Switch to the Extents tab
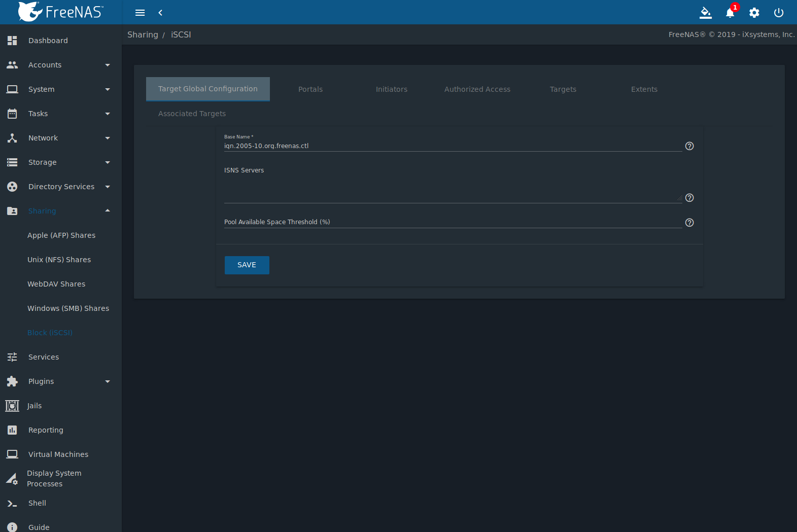The image size is (797, 532). (644, 89)
